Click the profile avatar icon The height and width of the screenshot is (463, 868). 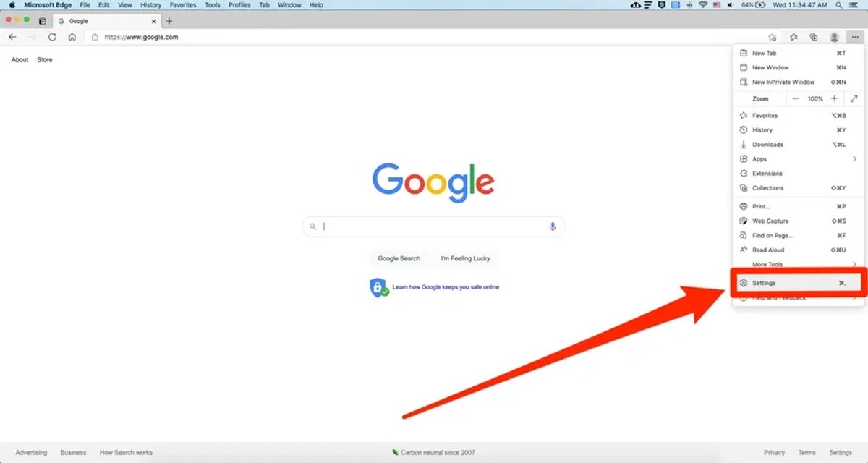pyautogui.click(x=834, y=37)
